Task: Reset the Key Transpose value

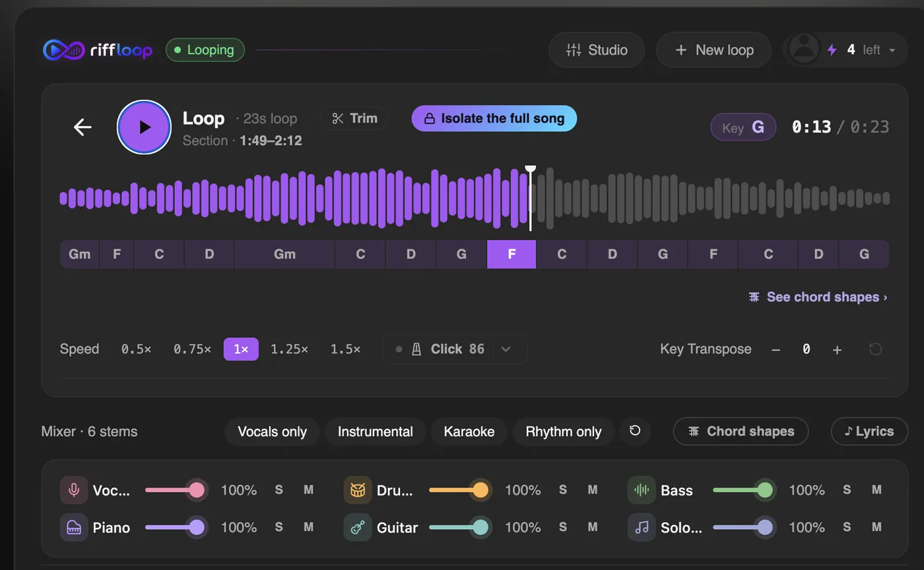Action: (x=876, y=349)
